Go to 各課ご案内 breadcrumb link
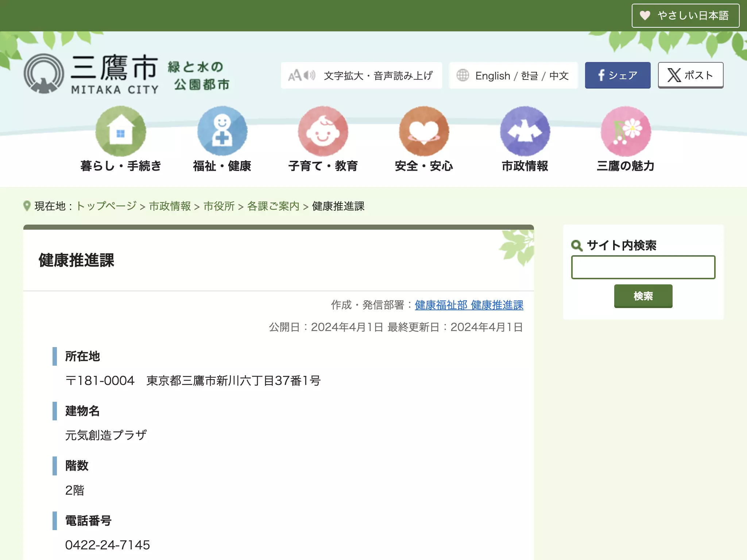747x560 pixels. pyautogui.click(x=273, y=206)
